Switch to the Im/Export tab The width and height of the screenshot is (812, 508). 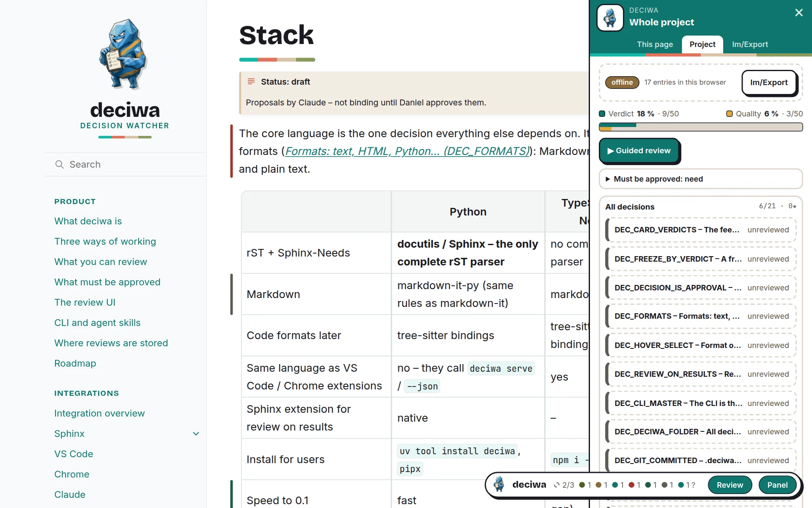[750, 44]
